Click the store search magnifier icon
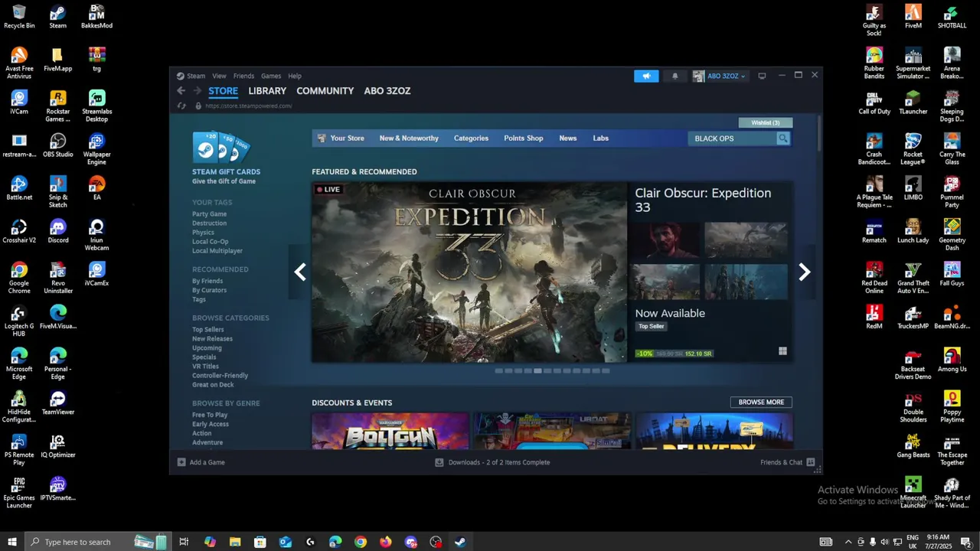Viewport: 980px width, 551px height. point(782,139)
